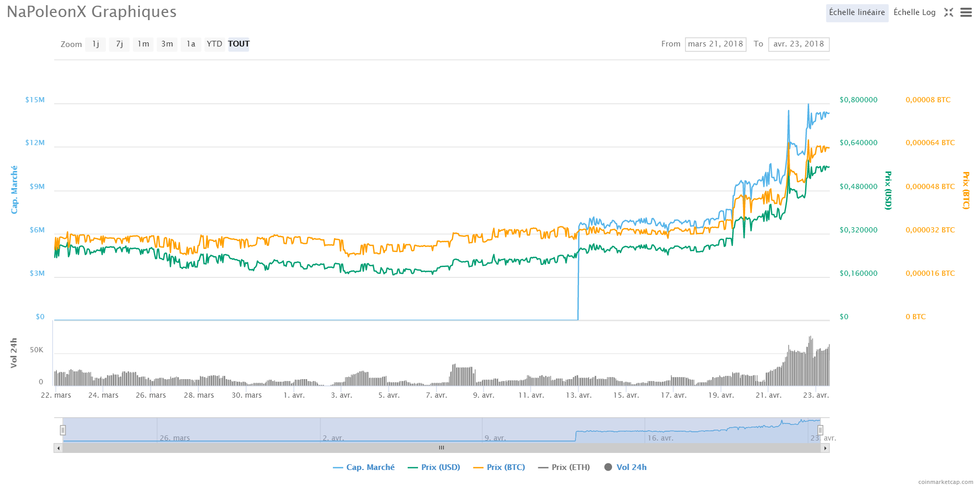Click the 0,00008 BTC axis label

(x=928, y=100)
